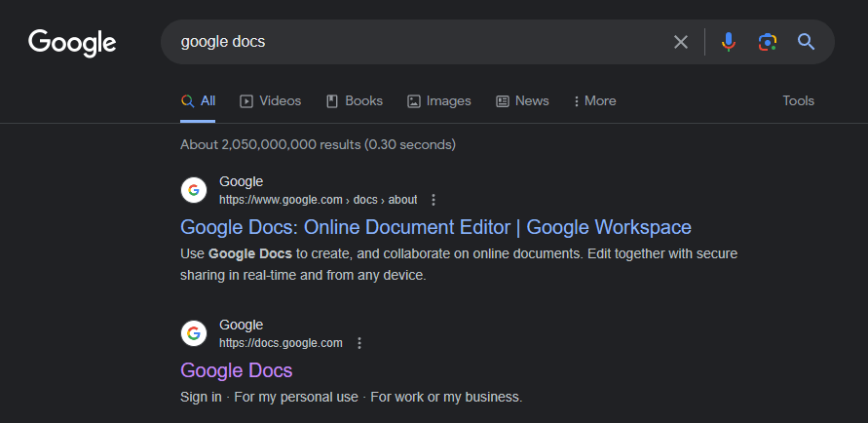Click the Google logo
The height and width of the screenshot is (423, 868).
[x=72, y=43]
